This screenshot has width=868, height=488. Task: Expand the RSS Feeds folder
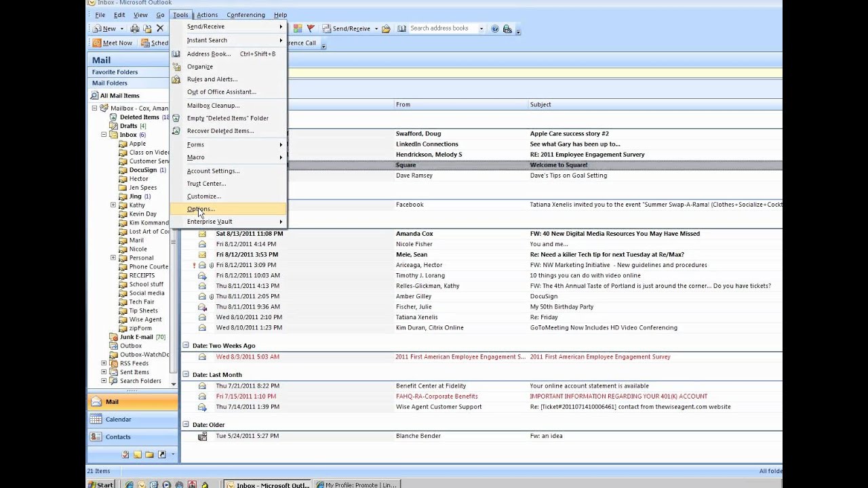click(x=104, y=363)
